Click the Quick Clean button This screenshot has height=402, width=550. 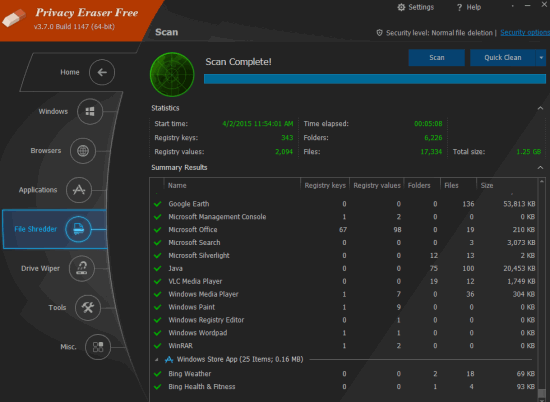click(503, 58)
